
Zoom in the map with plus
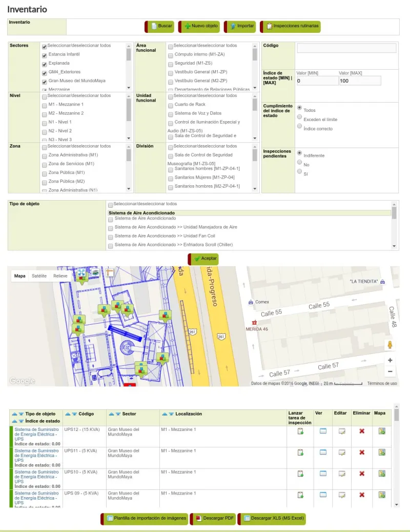tap(390, 360)
